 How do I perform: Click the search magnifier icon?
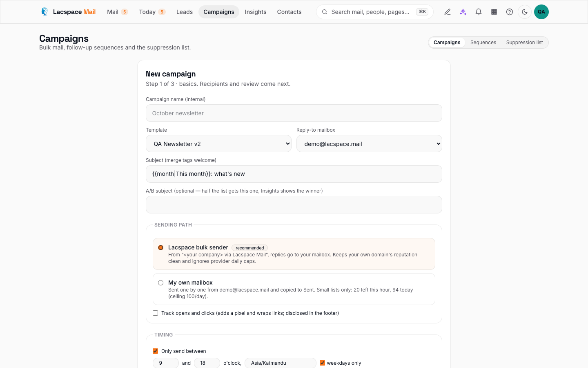click(325, 12)
